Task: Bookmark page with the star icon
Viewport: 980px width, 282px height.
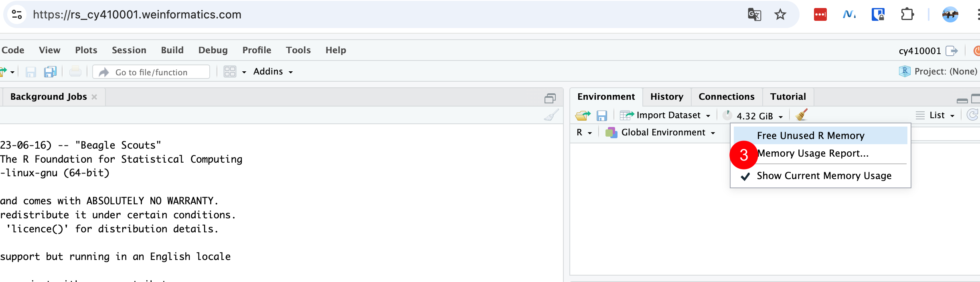Action: [780, 15]
